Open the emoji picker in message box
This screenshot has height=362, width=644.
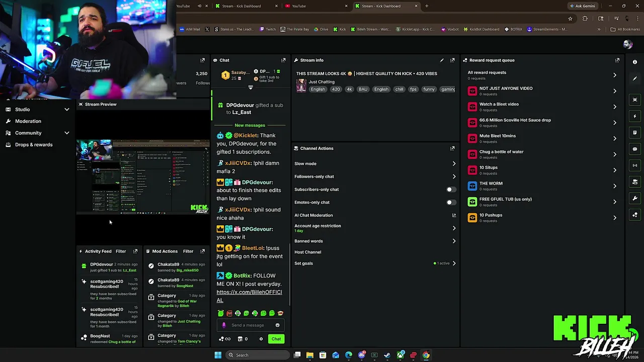[x=277, y=325]
